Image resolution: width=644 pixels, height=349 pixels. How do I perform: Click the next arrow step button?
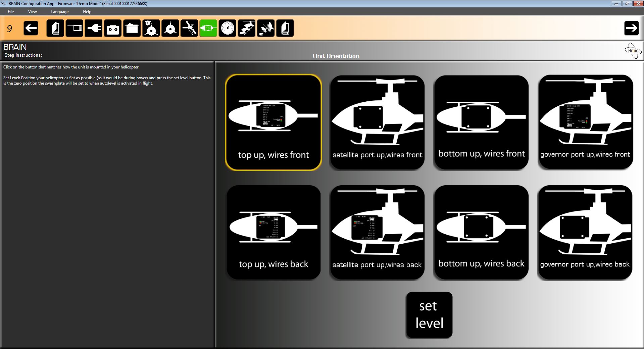[x=631, y=28]
